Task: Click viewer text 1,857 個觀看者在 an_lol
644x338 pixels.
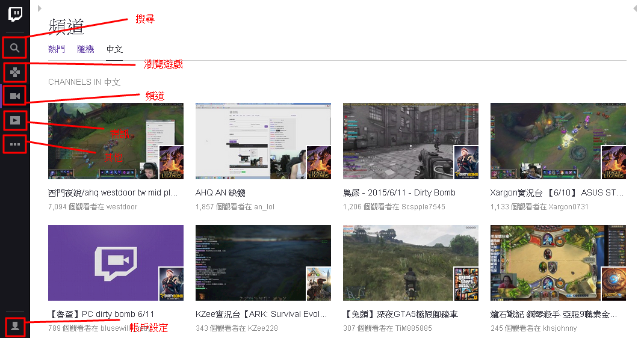Action: coord(235,207)
